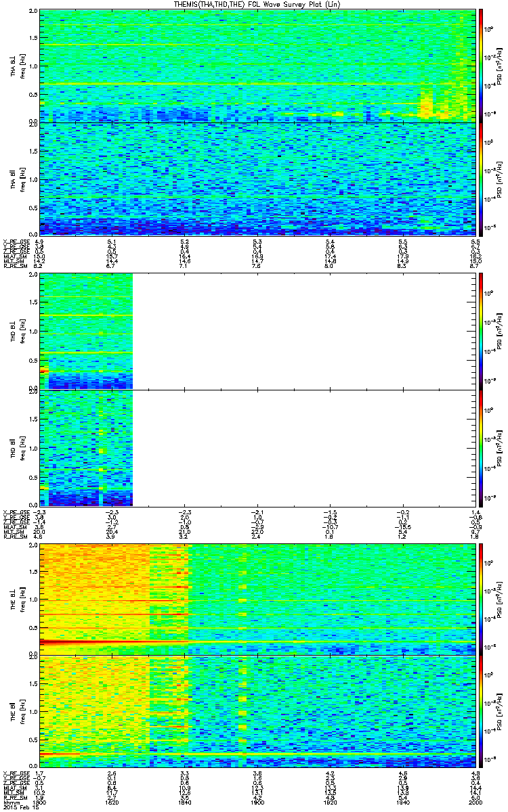Click the 'THA Bll freq [Hz]' axis label
This screenshot has height=812, width=508.
click(x=16, y=179)
